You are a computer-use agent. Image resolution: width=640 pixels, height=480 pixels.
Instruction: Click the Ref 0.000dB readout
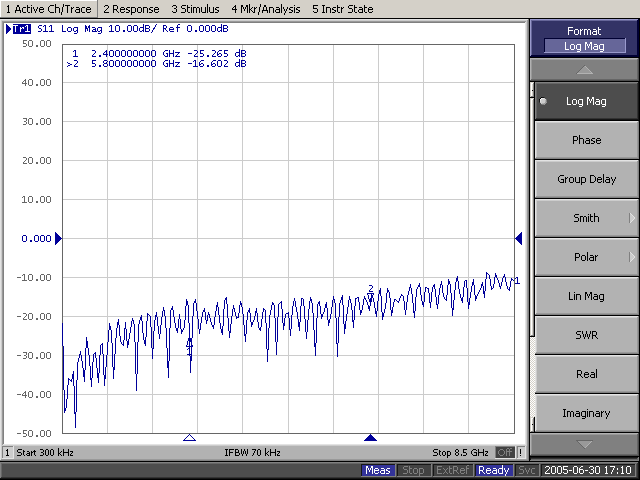195,29
